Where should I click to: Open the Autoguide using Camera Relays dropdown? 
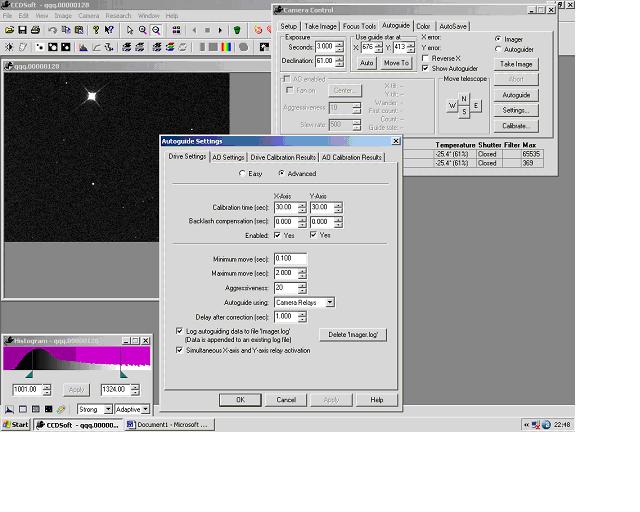pos(330,302)
